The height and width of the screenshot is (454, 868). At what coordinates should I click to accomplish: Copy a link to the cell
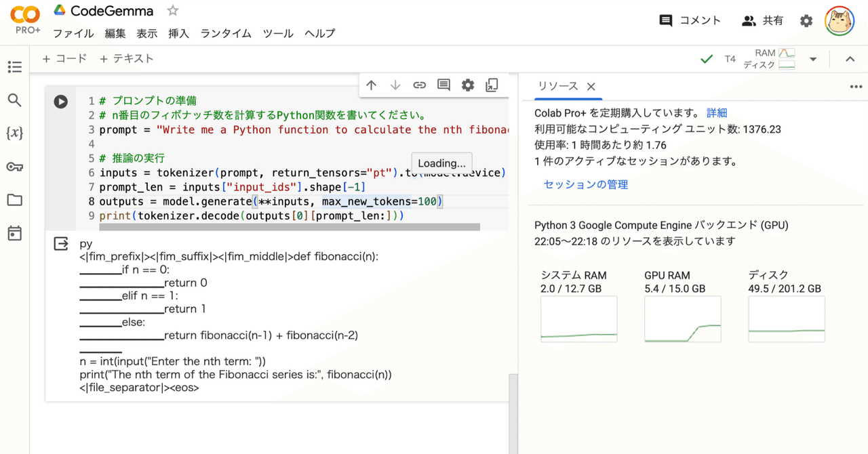[x=419, y=85]
